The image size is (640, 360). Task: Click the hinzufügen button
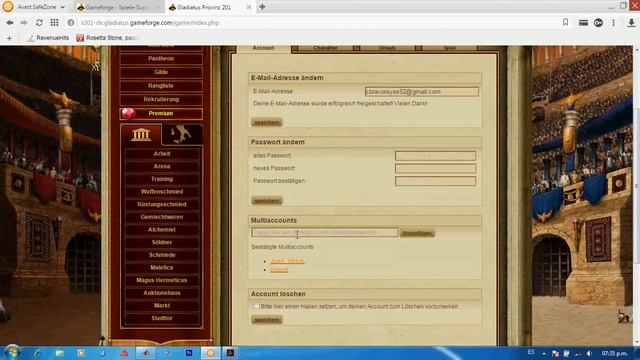[x=417, y=233]
